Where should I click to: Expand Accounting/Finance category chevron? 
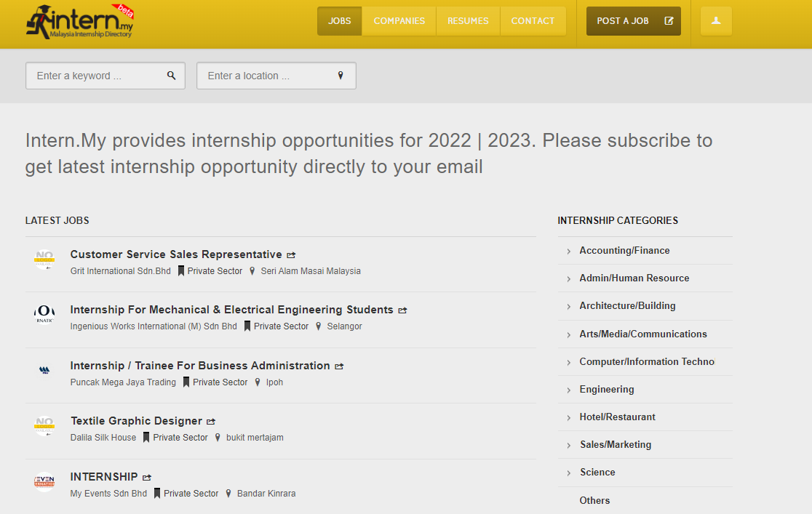coord(569,252)
